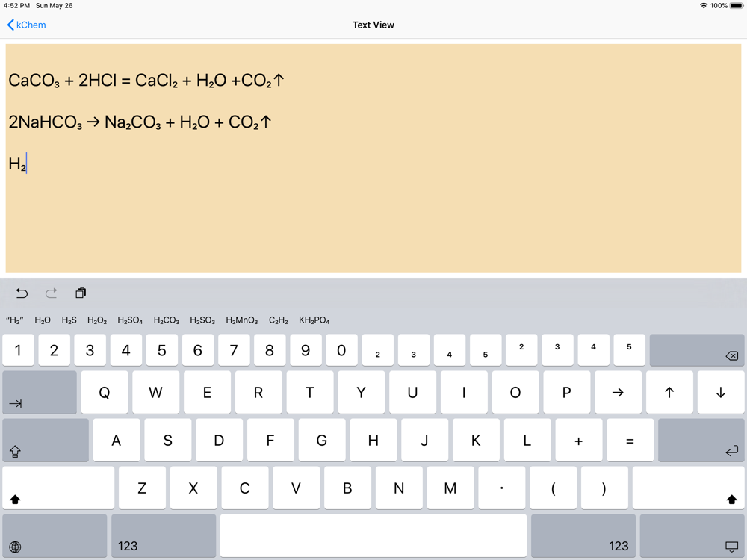Viewport: 747px width, 560px height.
Task: Tap the 2NaHCO₃ decomposition equation line
Action: (x=140, y=122)
